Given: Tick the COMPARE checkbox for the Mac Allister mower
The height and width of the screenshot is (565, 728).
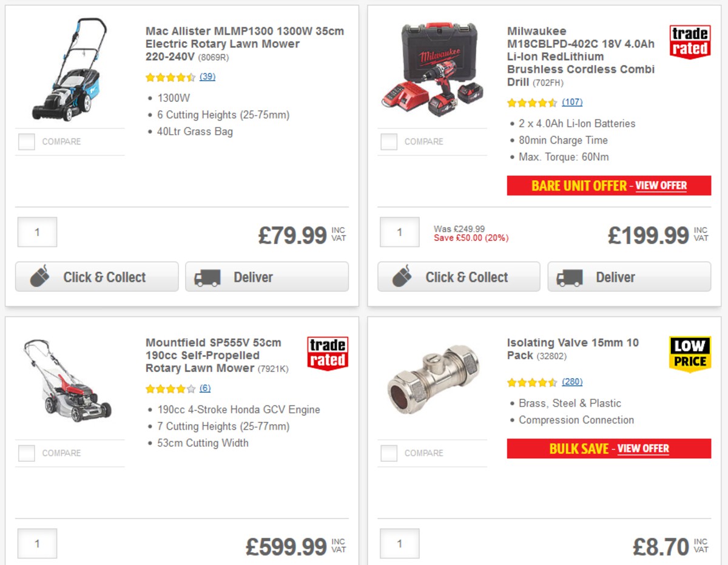Looking at the screenshot, I should [x=25, y=141].
